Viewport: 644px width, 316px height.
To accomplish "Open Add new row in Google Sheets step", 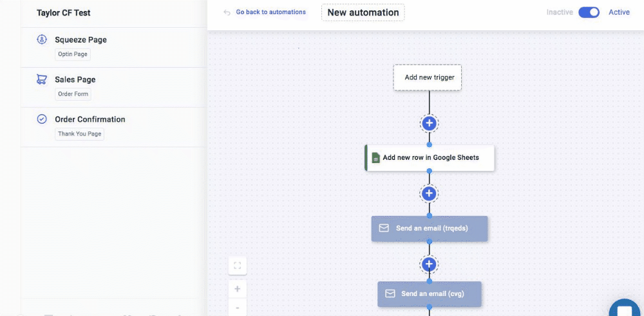I will 430,157.
